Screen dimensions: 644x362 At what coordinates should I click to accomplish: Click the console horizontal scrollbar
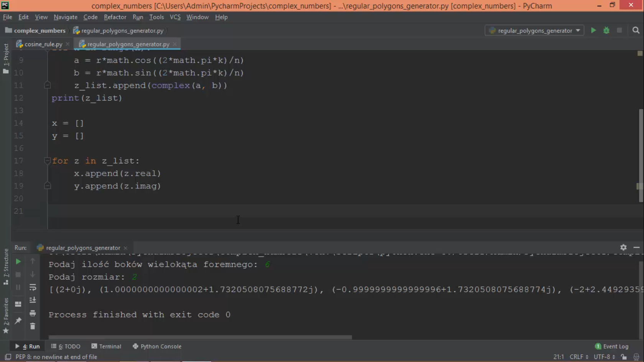(x=200, y=337)
